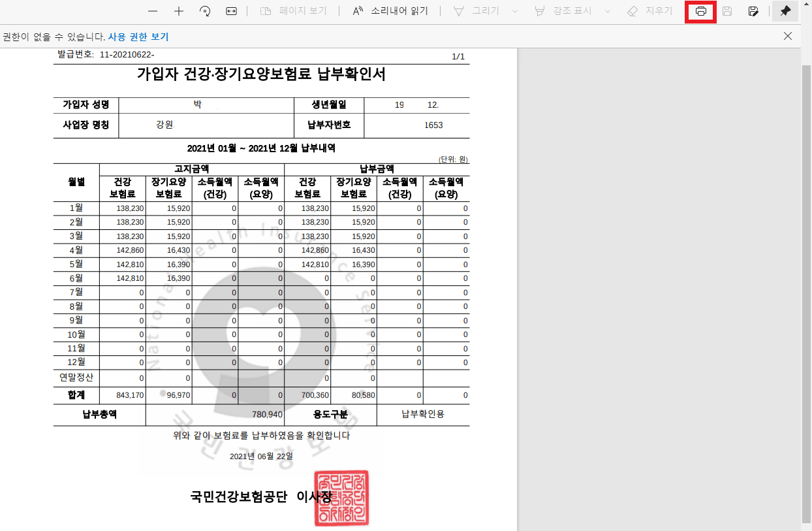Image resolution: width=812 pixels, height=531 pixels.
Task: Click the 합계 value 80,580
Action: [x=364, y=396]
